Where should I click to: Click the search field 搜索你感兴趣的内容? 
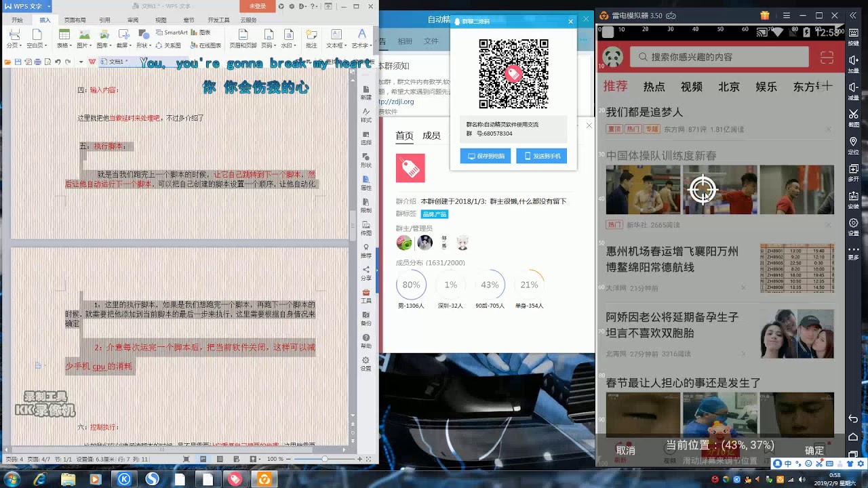[719, 57]
